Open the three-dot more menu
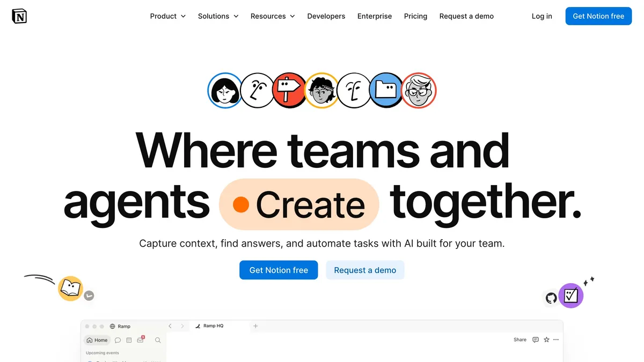The image size is (644, 362). 556,339
